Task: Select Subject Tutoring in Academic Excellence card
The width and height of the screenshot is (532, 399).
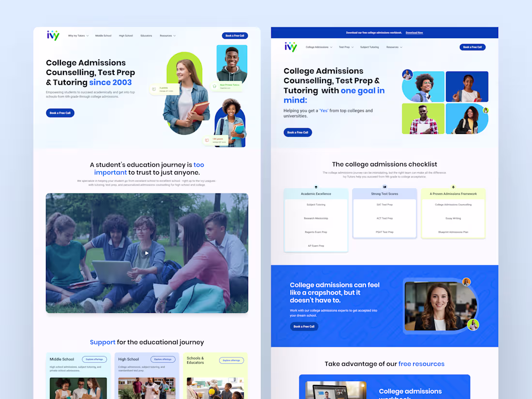Action: (x=316, y=205)
